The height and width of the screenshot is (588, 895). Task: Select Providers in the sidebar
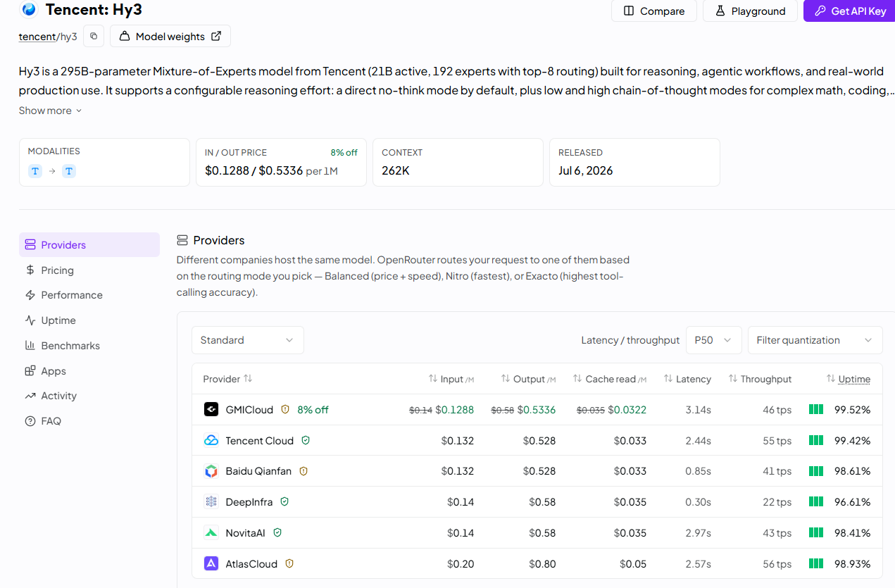(89, 245)
